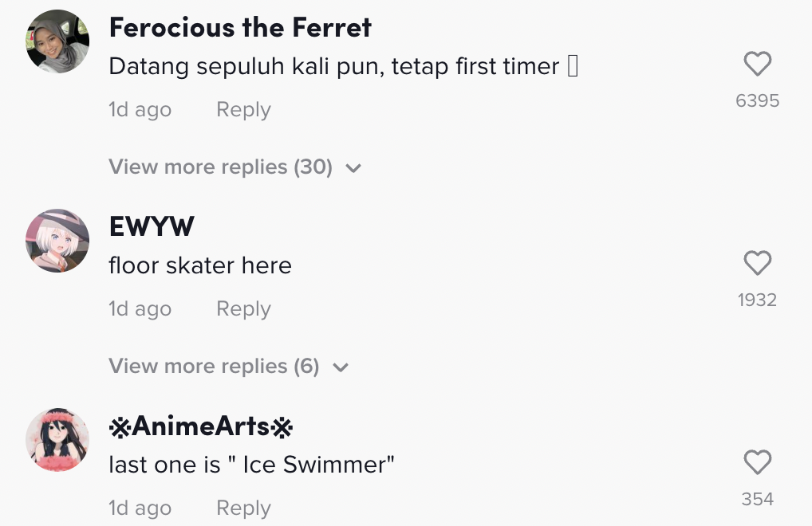View more replies (6) link
812x526 pixels.
click(214, 367)
